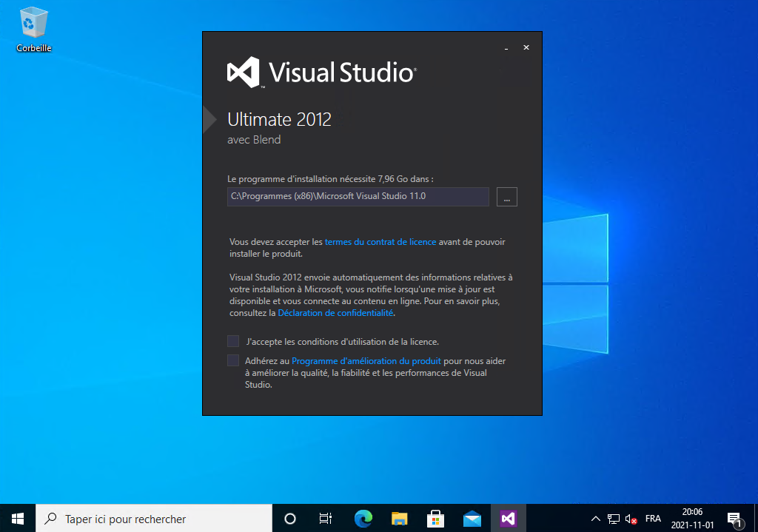Open the Déclaration de confidentialité link
Viewport: 758px width, 532px height.
pyautogui.click(x=335, y=313)
